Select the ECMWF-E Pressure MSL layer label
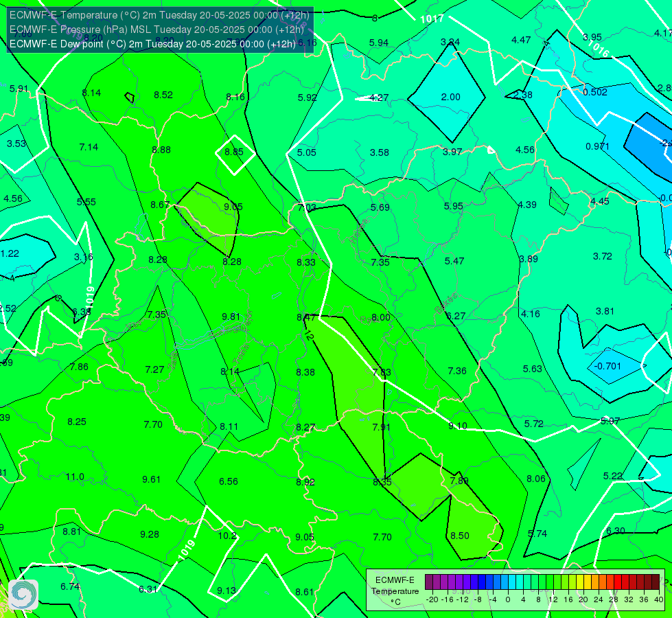The width and height of the screenshot is (672, 618). tap(157, 30)
